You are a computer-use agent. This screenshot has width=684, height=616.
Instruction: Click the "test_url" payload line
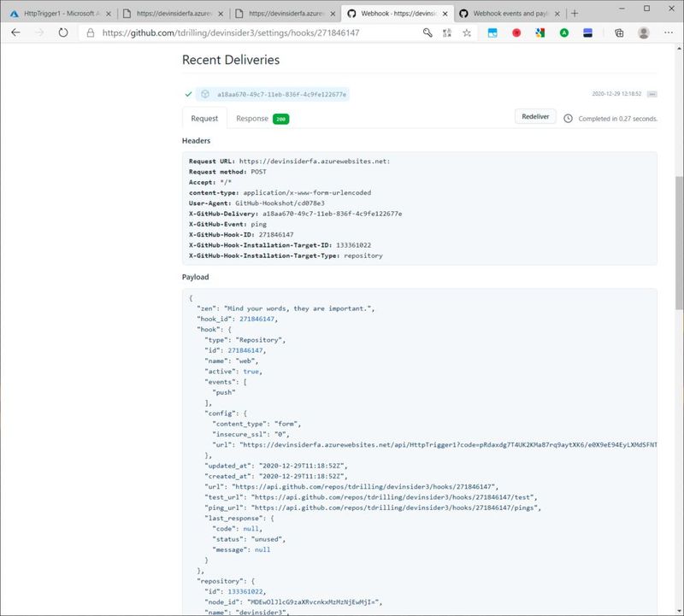point(371,497)
